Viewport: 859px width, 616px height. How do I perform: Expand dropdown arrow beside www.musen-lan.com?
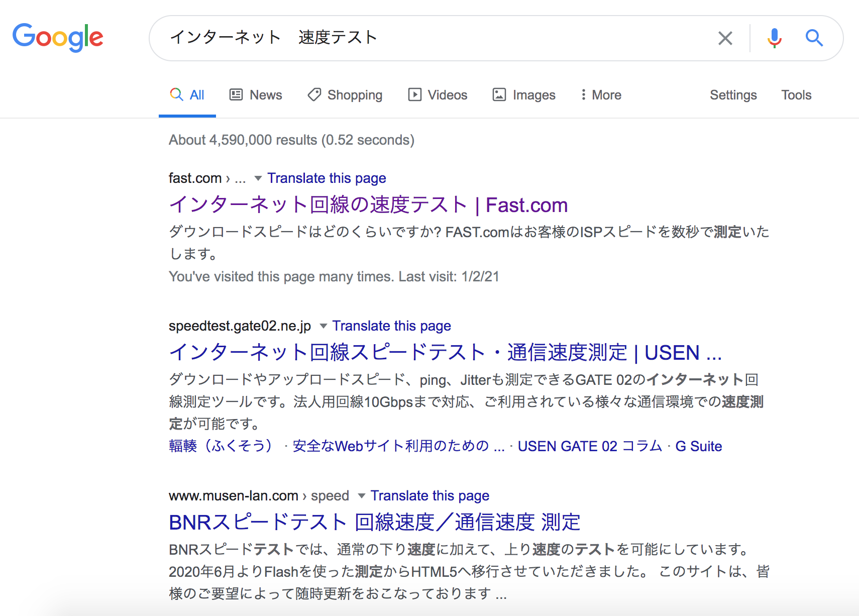(362, 496)
